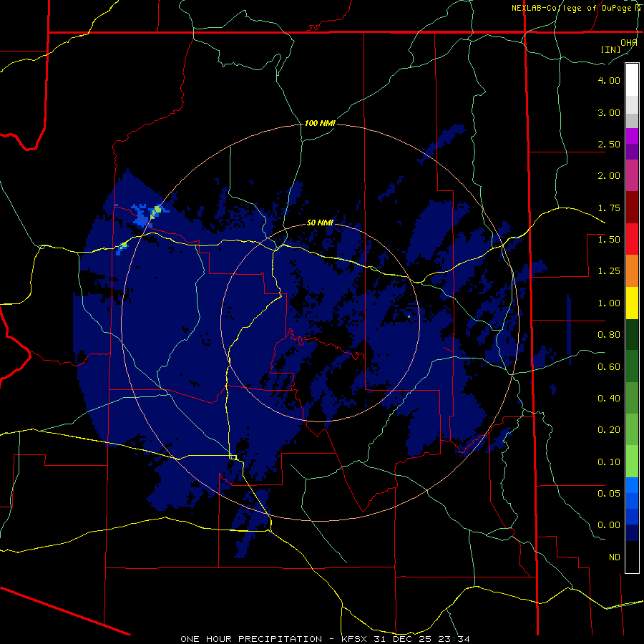Click the 2.00 legend value
The height and width of the screenshot is (644, 644).
point(609,176)
